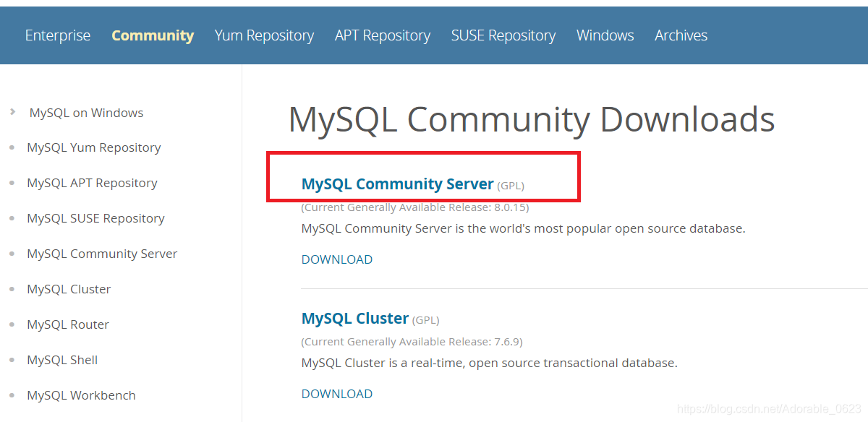Open the Archives tab
868x422 pixels.
coord(681,35)
